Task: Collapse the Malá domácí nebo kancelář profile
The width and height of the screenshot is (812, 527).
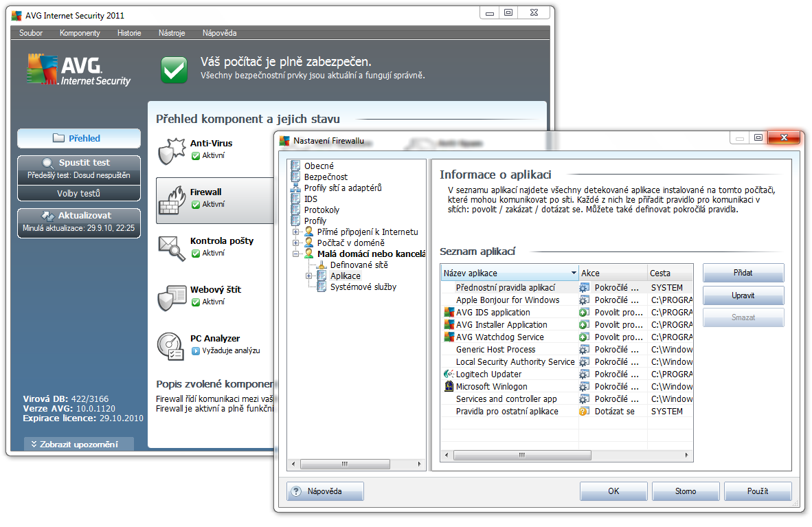Action: click(295, 254)
